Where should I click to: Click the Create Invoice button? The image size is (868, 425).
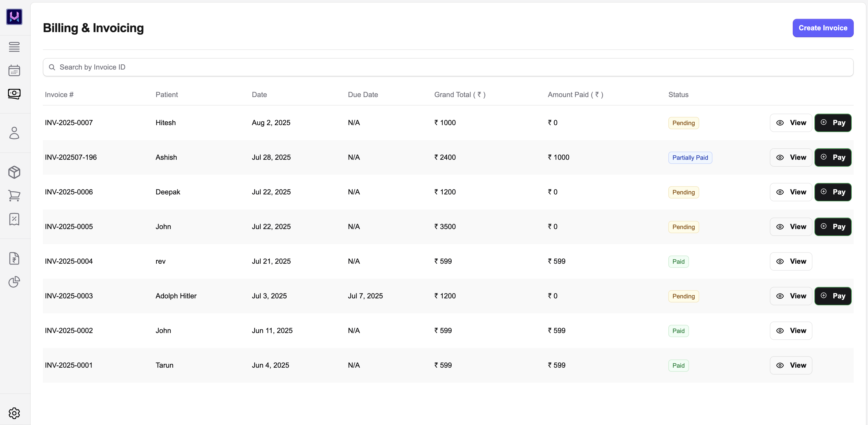click(823, 28)
